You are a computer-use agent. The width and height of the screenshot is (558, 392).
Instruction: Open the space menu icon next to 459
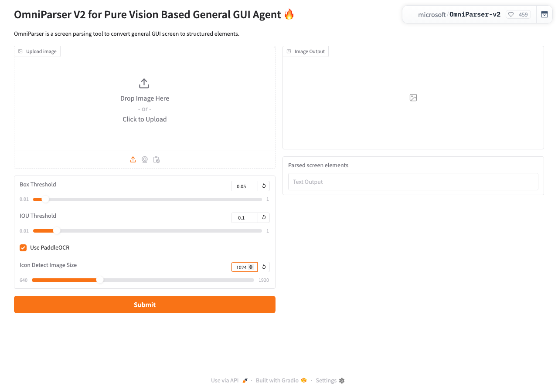pos(544,14)
